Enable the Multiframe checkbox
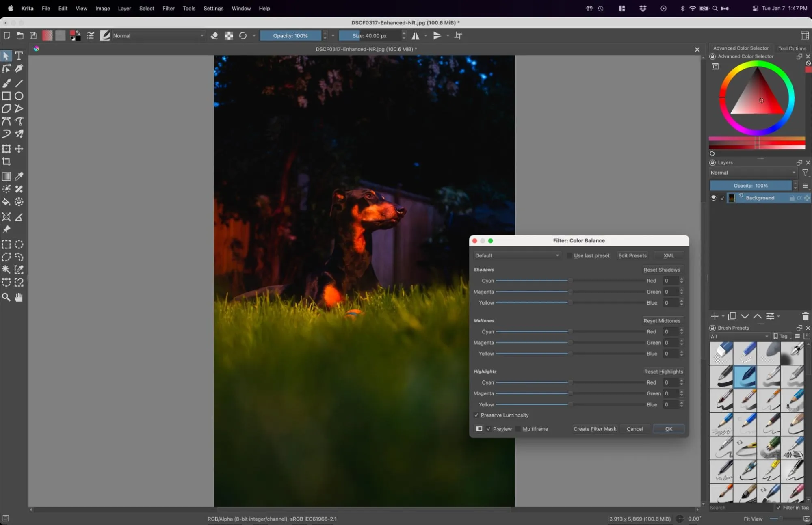 (518, 429)
